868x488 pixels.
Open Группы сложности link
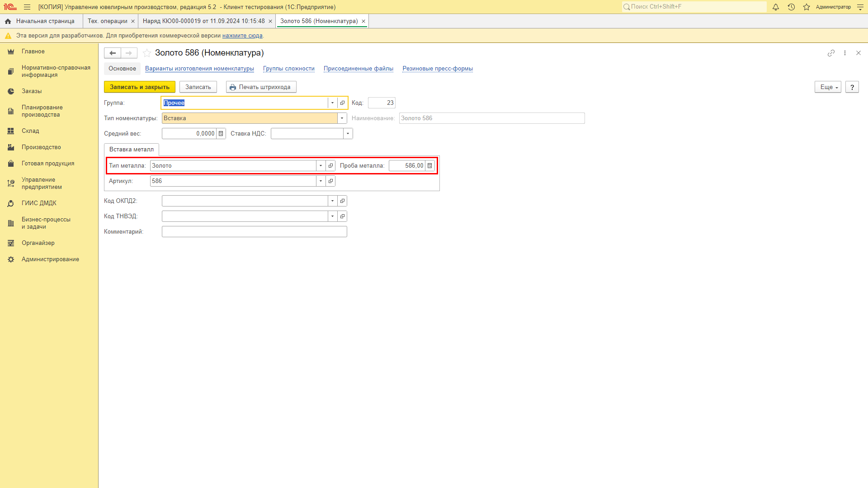pyautogui.click(x=289, y=69)
